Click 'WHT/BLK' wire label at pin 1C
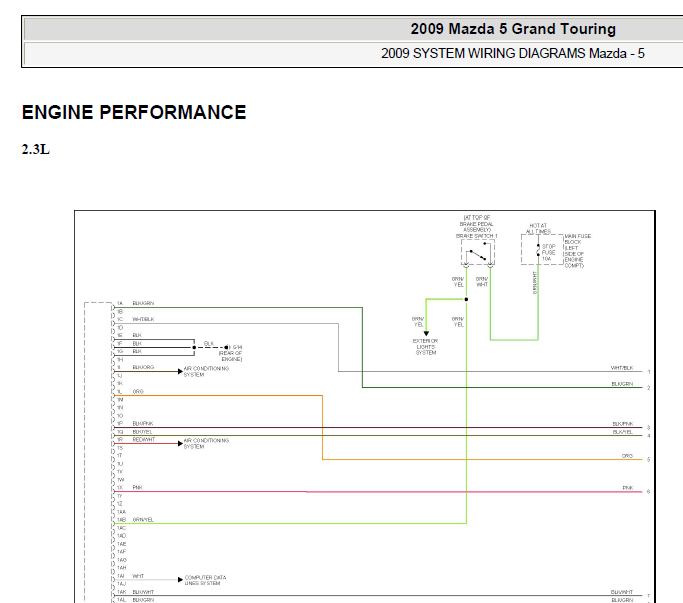 (143, 319)
